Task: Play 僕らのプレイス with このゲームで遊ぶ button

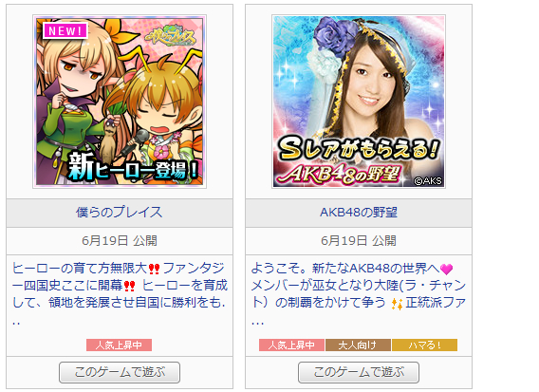Action: point(120,372)
